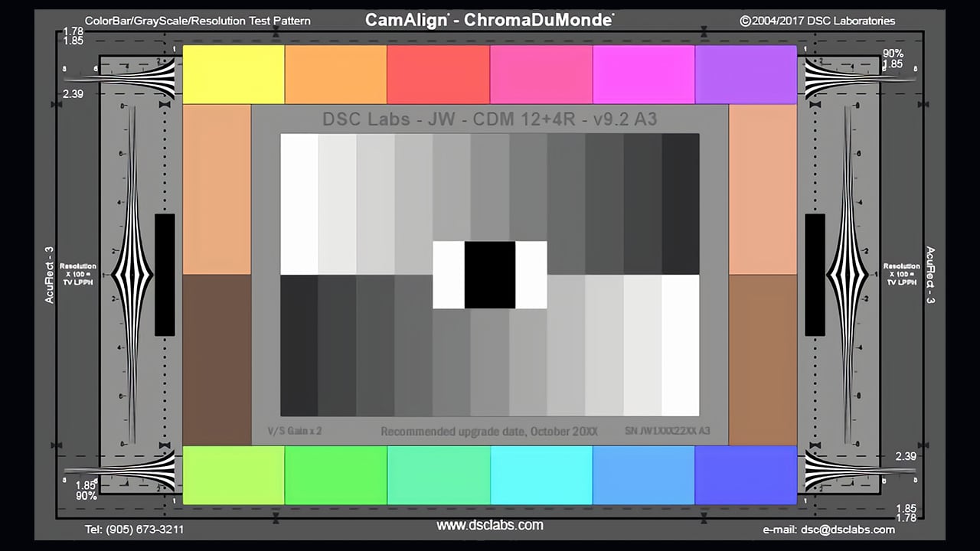
Task: Click the white patch beside the central black box
Action: 448,275
